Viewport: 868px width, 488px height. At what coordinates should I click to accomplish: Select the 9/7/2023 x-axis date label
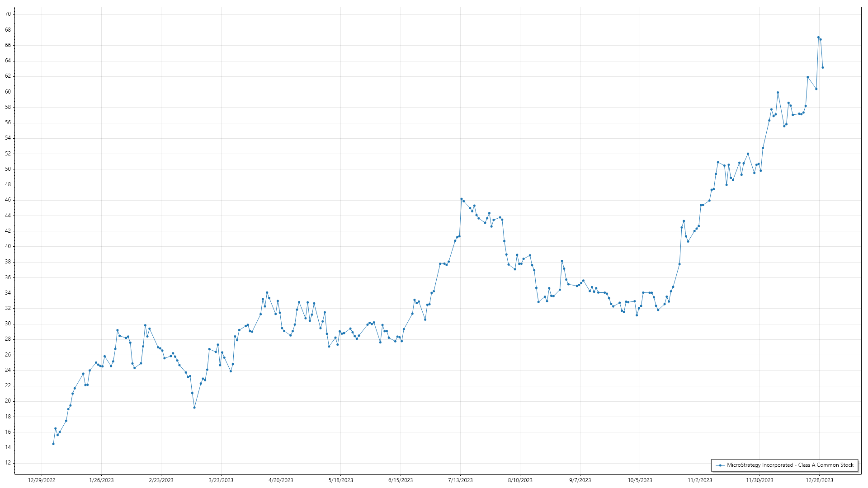(580, 480)
